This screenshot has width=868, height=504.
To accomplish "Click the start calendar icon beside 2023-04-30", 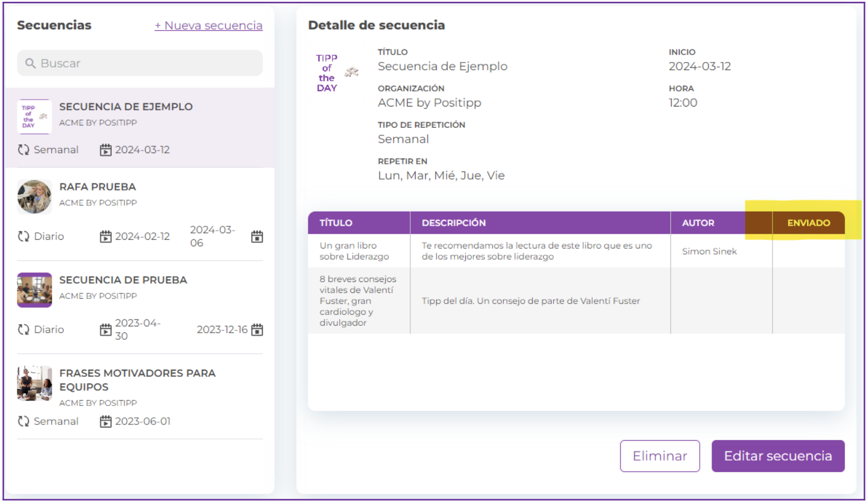I will [106, 329].
